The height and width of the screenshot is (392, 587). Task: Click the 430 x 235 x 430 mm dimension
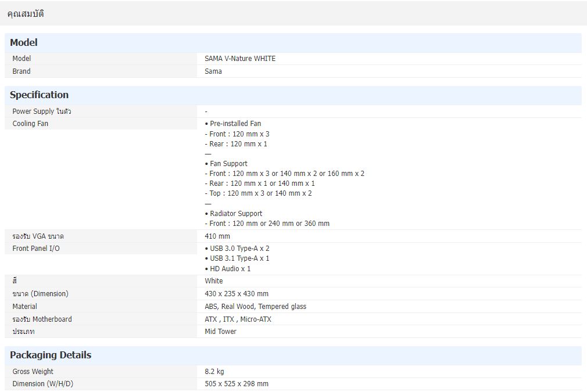pos(237,294)
